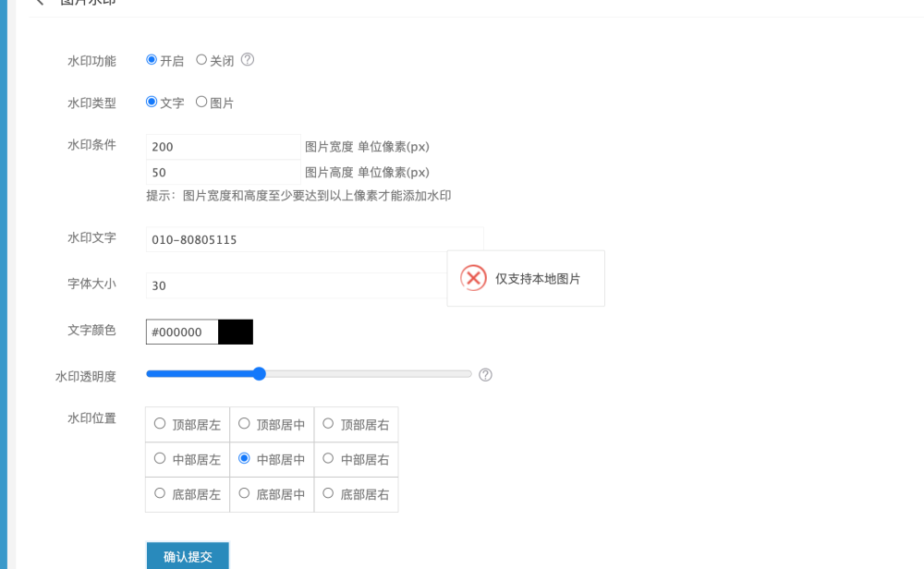Screen dimensions: 924x569
Task: Click the hint text starting with 提示
Action: click(298, 196)
